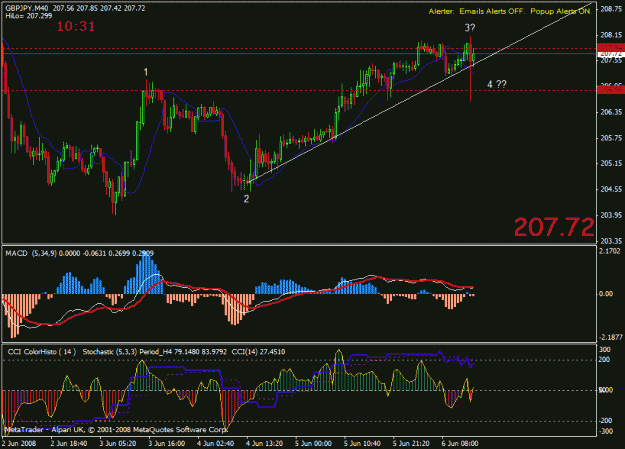Click the '4 Jun 02:40' time label
Viewport: 625px width, 449px height.
pos(216,443)
